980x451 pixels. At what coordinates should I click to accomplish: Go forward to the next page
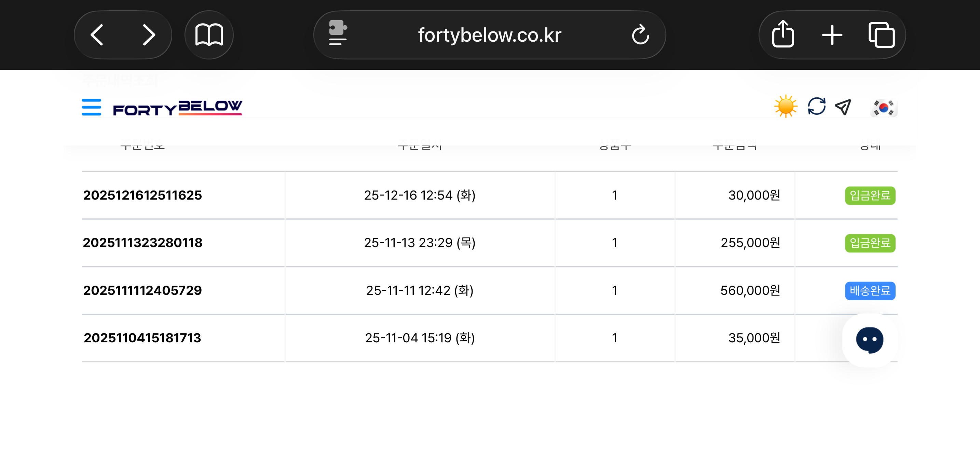(149, 35)
